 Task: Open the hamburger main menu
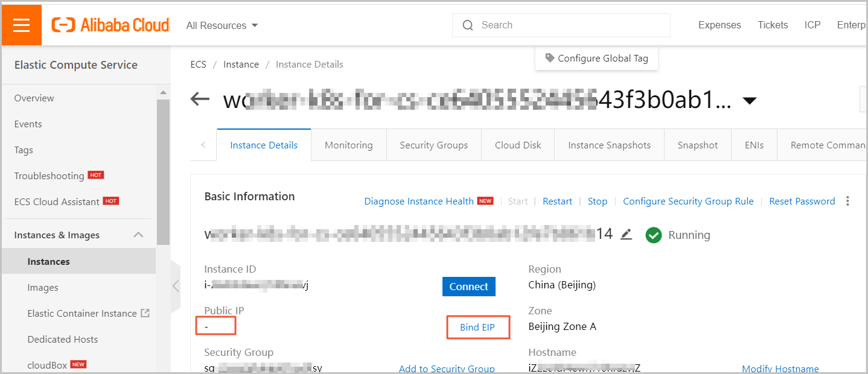coord(22,25)
